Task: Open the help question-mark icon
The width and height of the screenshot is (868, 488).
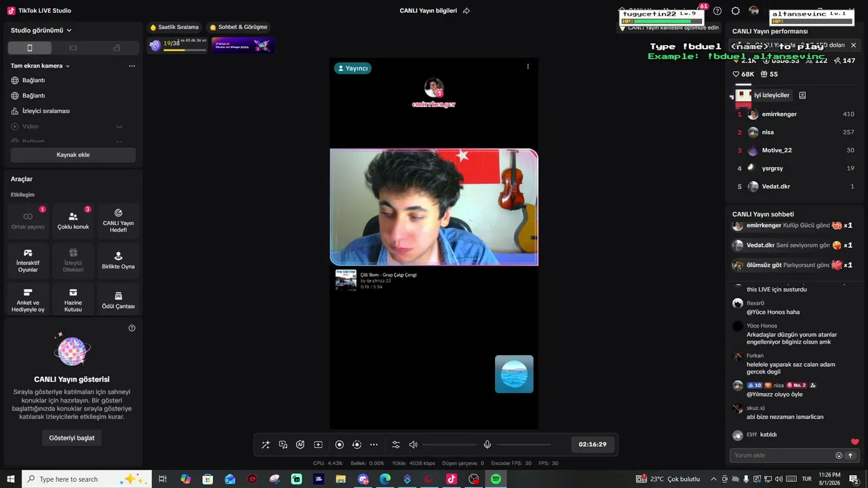Action: pos(717,11)
